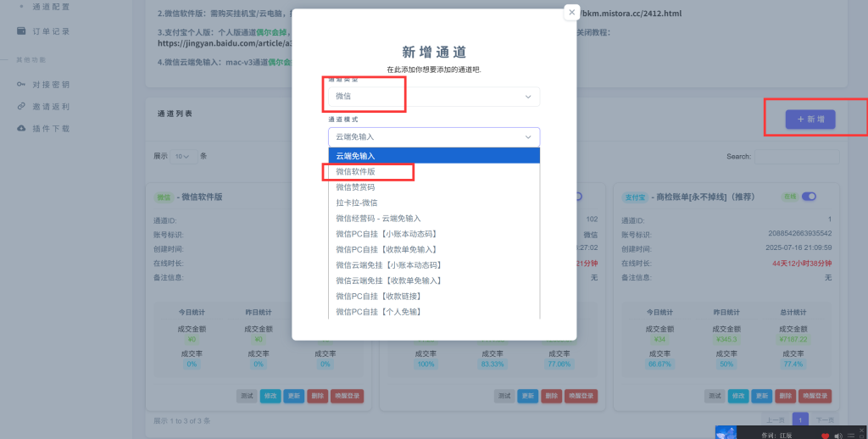The image size is (868, 439).
Task: Click 测试 on the channel 102 card
Action: coord(504,396)
